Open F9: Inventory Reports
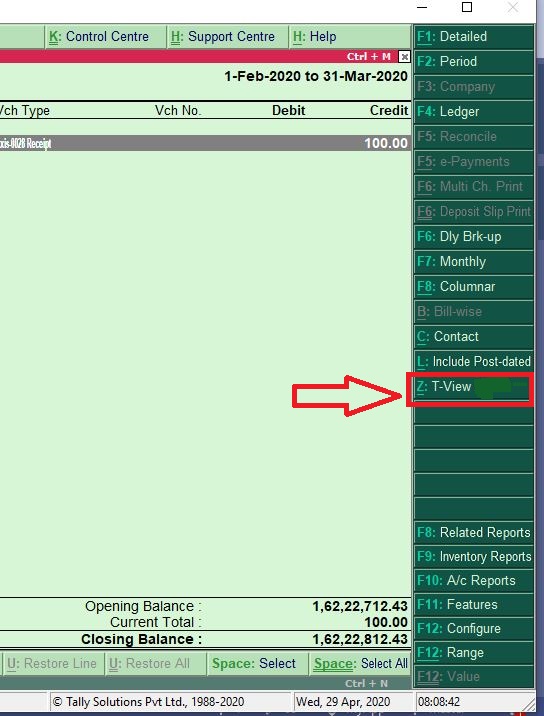 [474, 557]
